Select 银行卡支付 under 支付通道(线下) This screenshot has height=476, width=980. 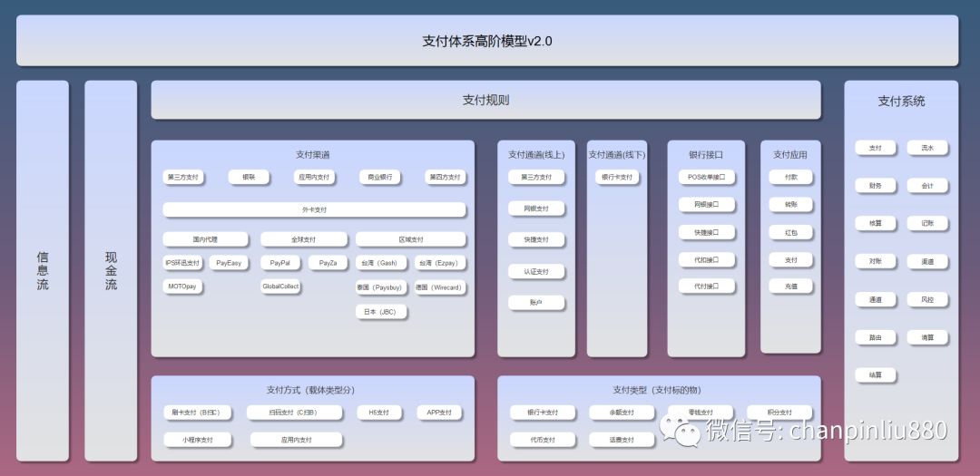click(617, 177)
